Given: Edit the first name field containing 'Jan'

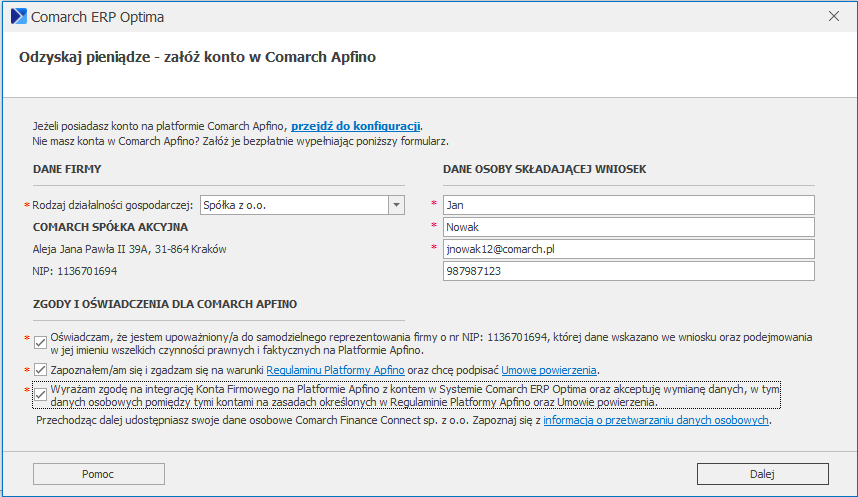Looking at the screenshot, I should click(629, 205).
